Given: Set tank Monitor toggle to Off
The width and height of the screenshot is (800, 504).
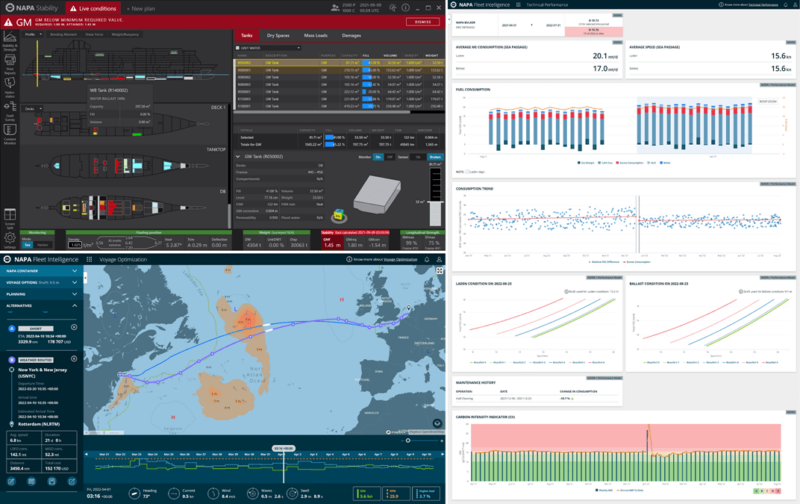Looking at the screenshot, I should coord(390,157).
